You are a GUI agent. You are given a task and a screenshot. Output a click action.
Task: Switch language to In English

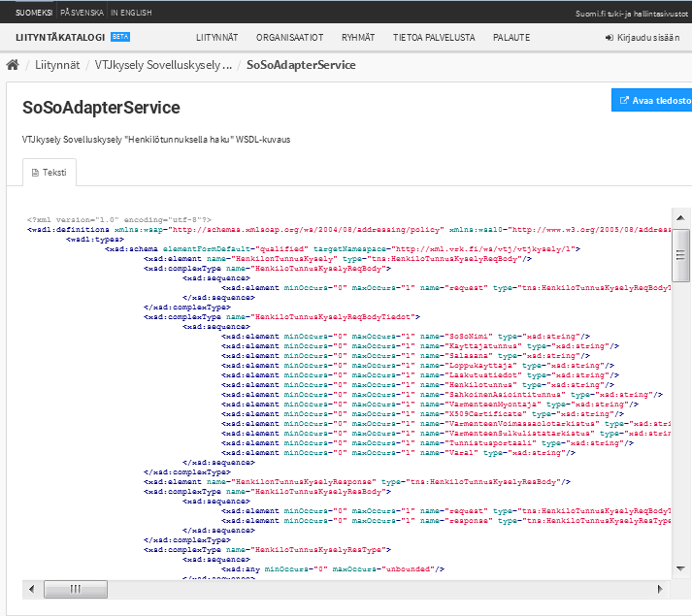pos(131,13)
